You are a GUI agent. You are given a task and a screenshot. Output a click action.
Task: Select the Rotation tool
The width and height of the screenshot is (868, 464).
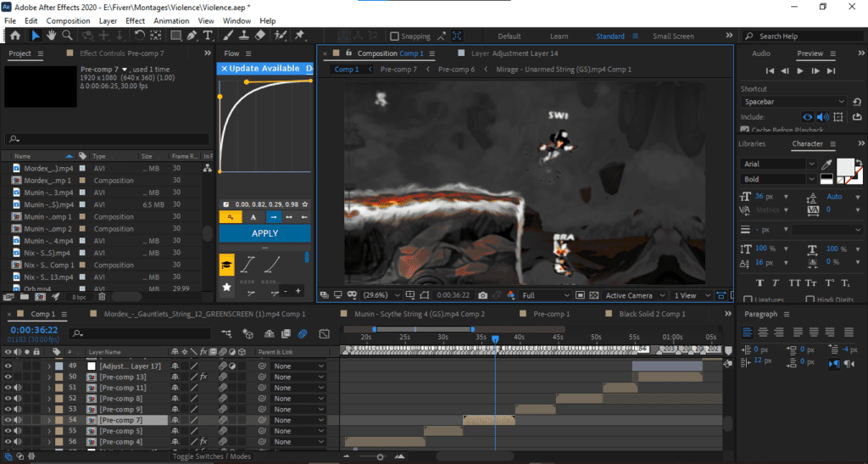[140, 36]
